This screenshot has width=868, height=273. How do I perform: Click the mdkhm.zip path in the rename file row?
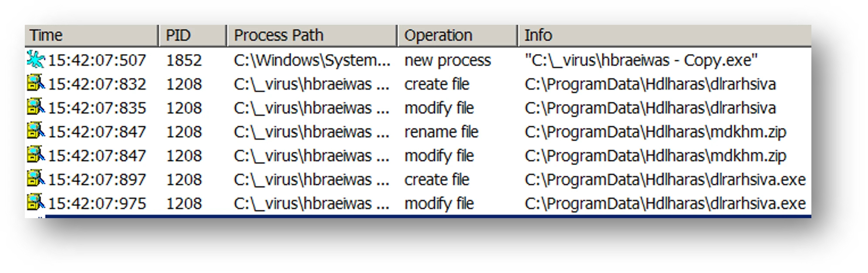click(x=655, y=132)
